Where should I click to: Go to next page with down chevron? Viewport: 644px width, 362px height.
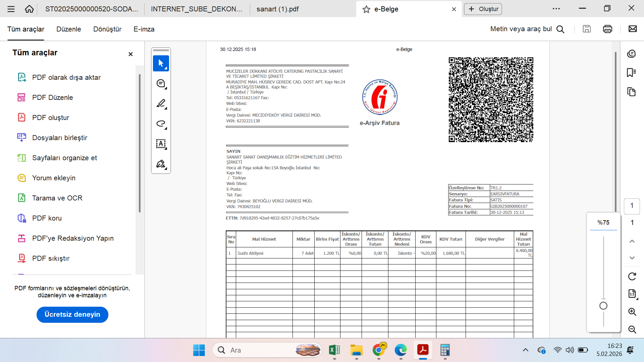[632, 258]
